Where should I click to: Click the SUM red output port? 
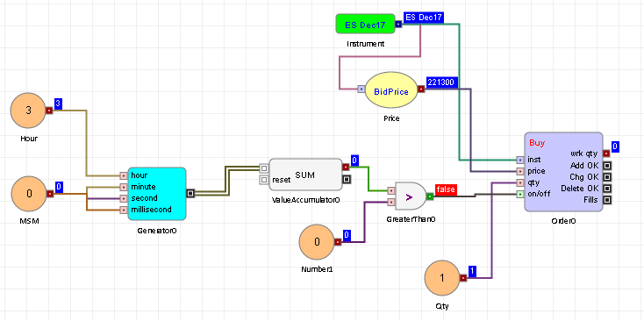(346, 167)
